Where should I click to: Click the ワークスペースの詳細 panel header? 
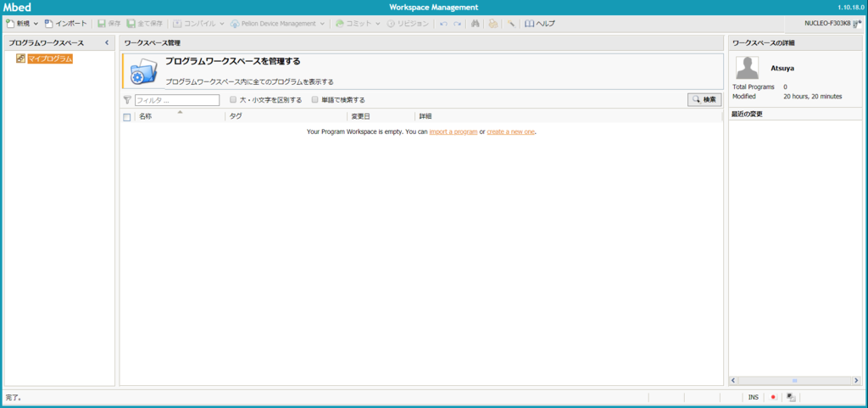764,42
